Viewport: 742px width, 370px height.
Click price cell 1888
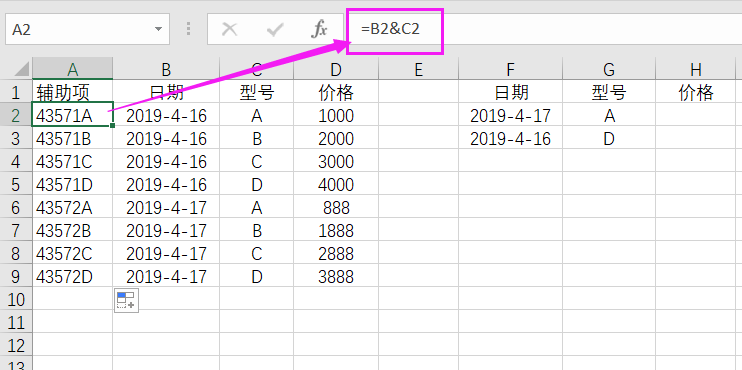[x=336, y=230]
